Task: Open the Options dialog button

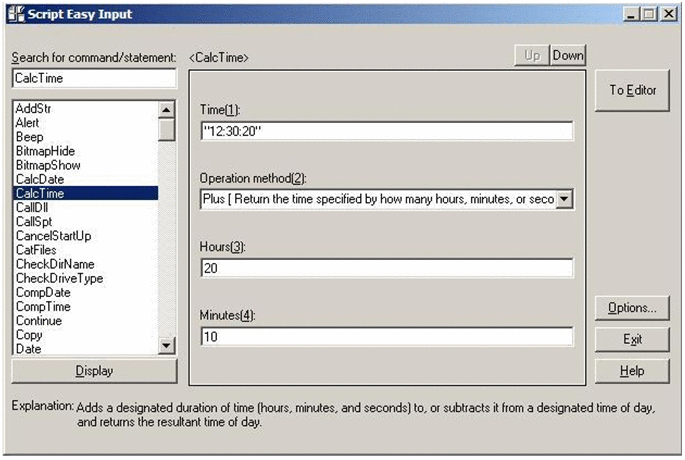Action: point(632,308)
